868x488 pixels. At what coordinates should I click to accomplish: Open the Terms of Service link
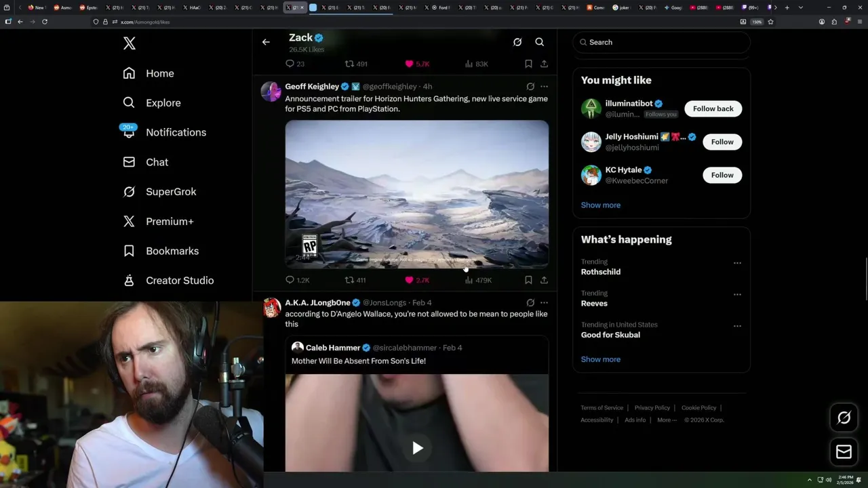point(601,407)
